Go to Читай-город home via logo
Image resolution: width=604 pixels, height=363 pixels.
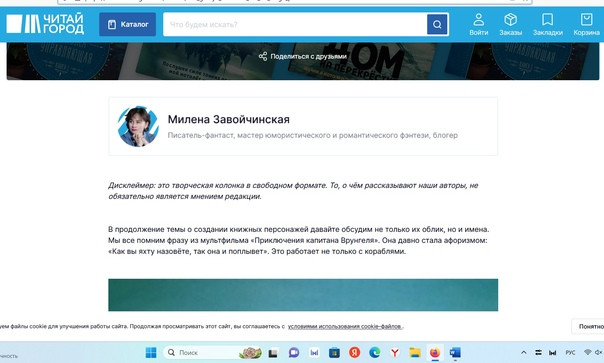point(45,24)
